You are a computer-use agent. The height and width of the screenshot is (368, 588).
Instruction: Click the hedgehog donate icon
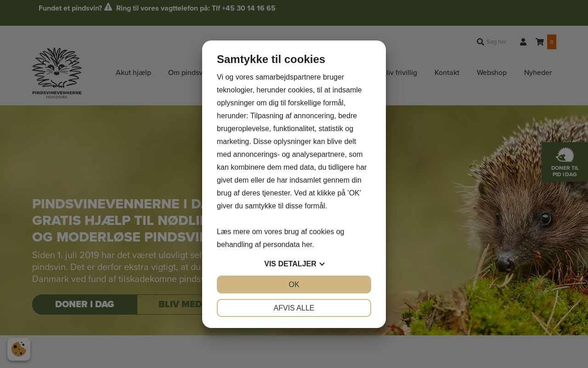pos(565,155)
